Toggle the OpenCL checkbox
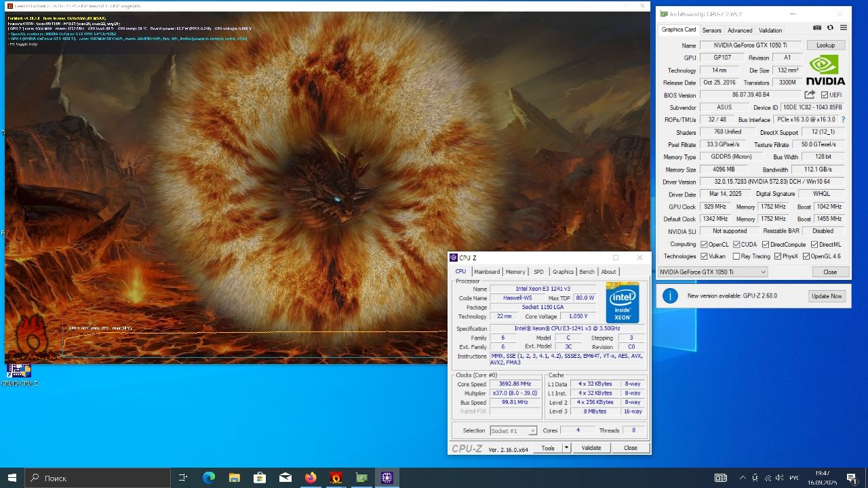 (x=705, y=244)
